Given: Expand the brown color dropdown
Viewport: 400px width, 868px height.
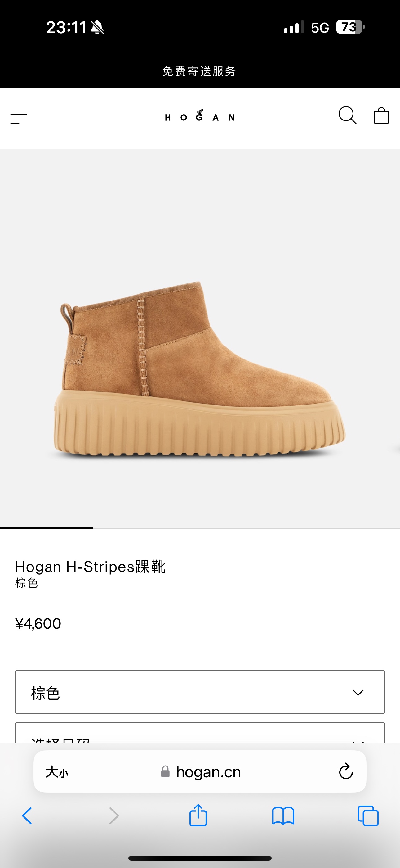Looking at the screenshot, I should (200, 692).
